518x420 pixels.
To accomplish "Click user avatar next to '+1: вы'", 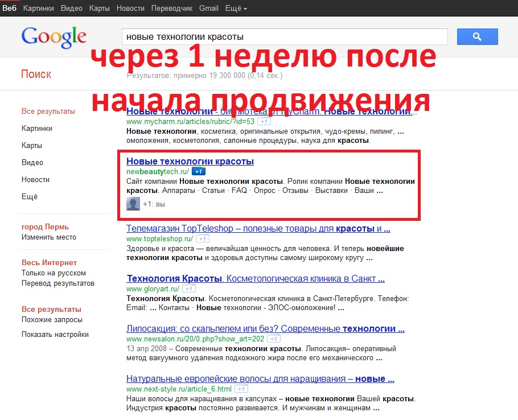I will (x=133, y=204).
